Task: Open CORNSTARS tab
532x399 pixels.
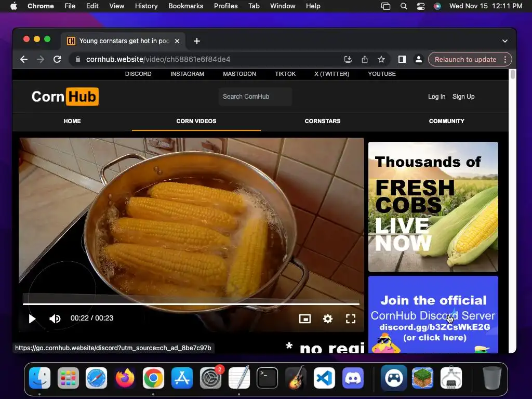Action: 322,121
